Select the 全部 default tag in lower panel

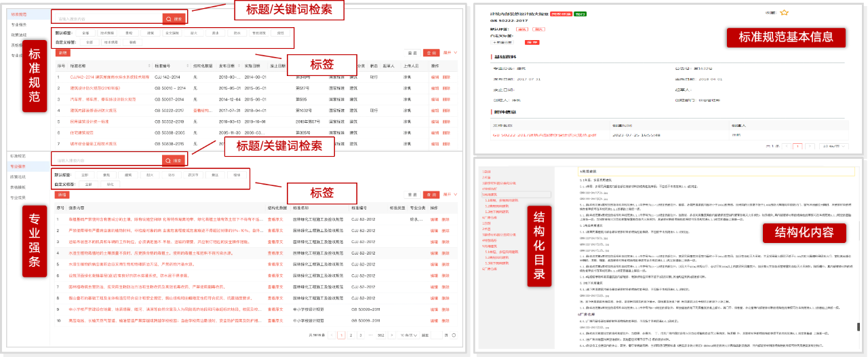pyautogui.click(x=85, y=174)
